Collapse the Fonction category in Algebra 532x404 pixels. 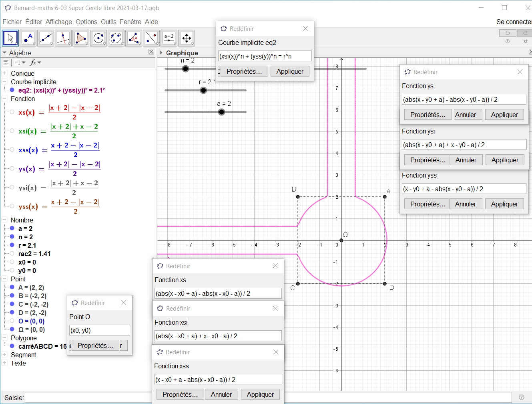click(x=4, y=99)
